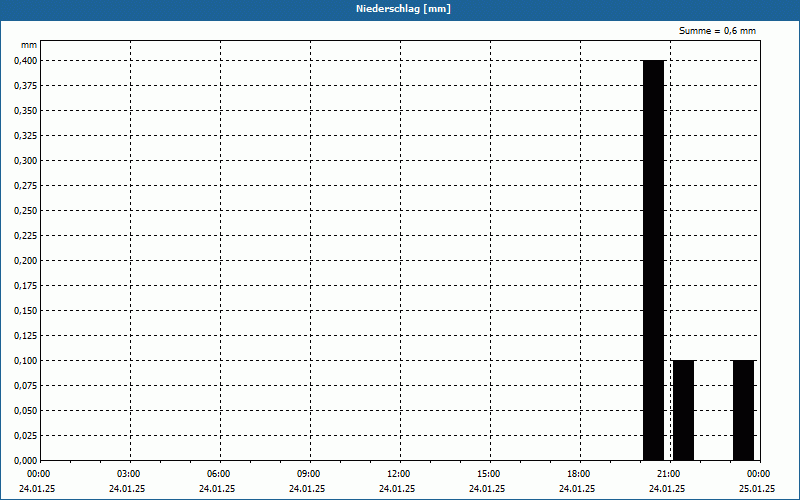Click the 24.01.25 date under 03:00
The height and width of the screenshot is (500, 800).
(127, 489)
